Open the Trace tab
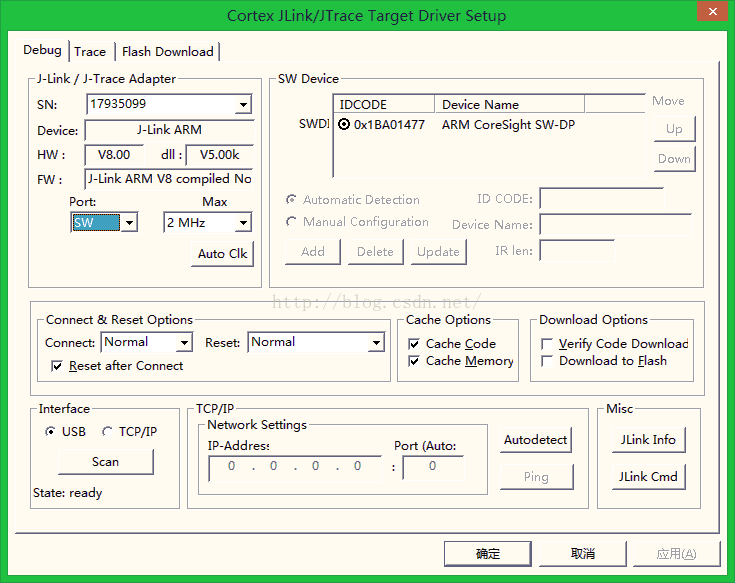The height and width of the screenshot is (583, 735). click(x=90, y=52)
